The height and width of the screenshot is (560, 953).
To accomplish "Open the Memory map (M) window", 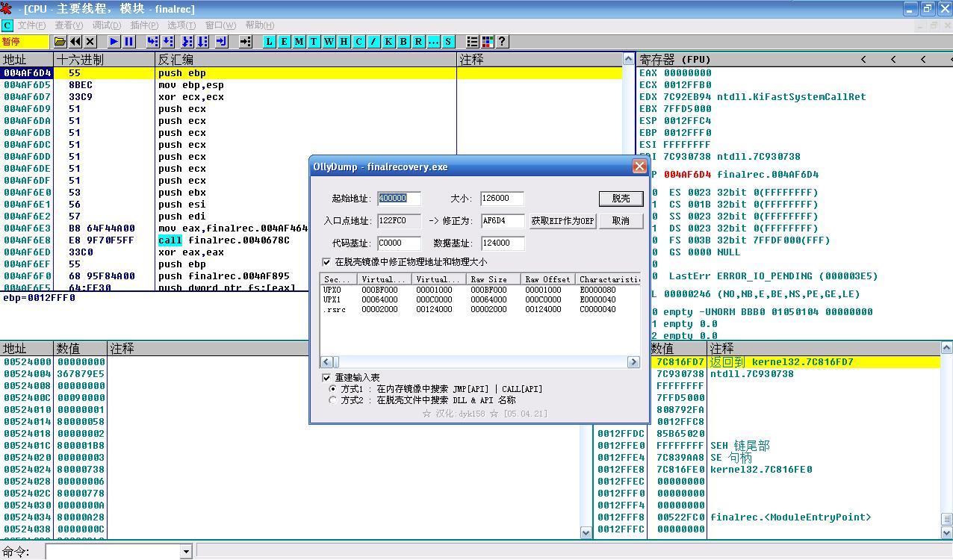I will point(299,42).
